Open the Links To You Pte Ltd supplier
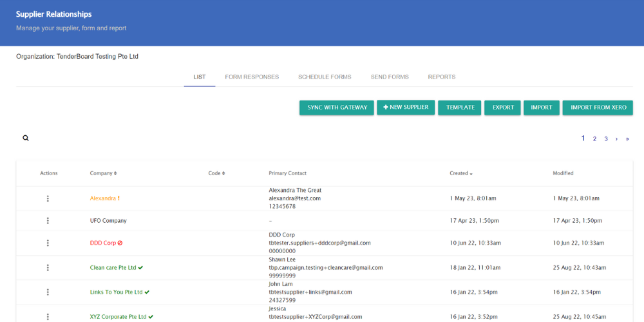 click(116, 292)
